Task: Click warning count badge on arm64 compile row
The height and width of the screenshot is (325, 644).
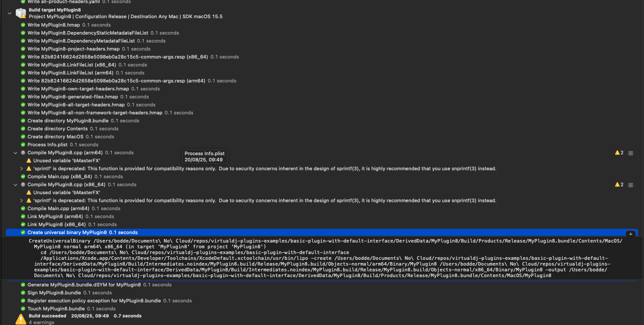Action: tap(619, 153)
